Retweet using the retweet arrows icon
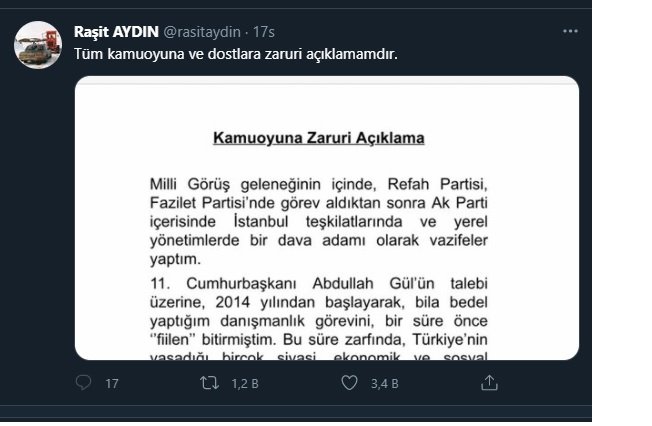Screen dimensions: 652x426 coord(209,383)
